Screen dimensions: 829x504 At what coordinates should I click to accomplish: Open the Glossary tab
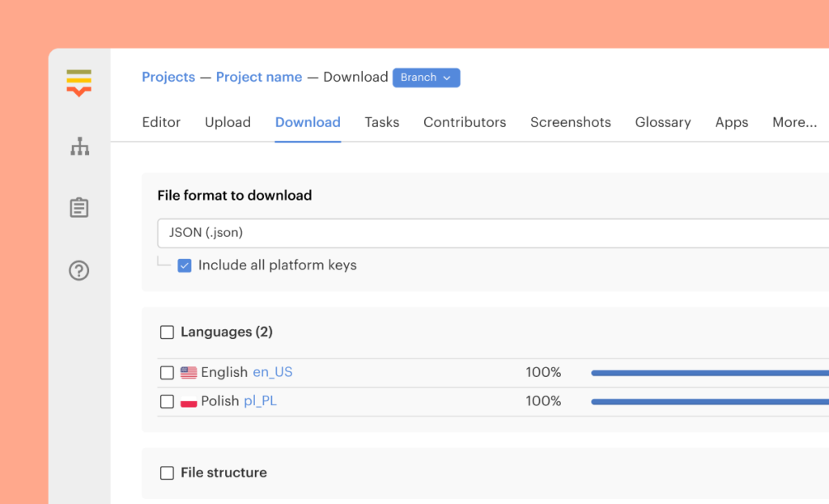click(x=663, y=123)
